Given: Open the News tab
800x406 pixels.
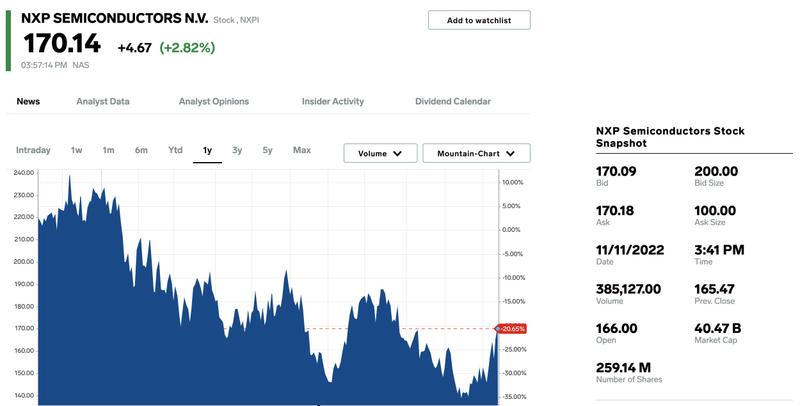Looking at the screenshot, I should [x=28, y=102].
